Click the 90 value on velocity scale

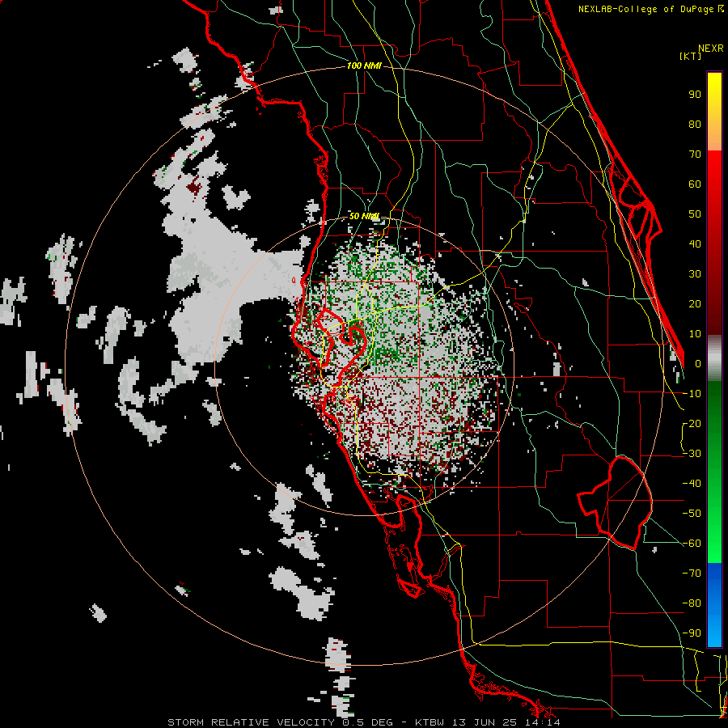pos(695,95)
